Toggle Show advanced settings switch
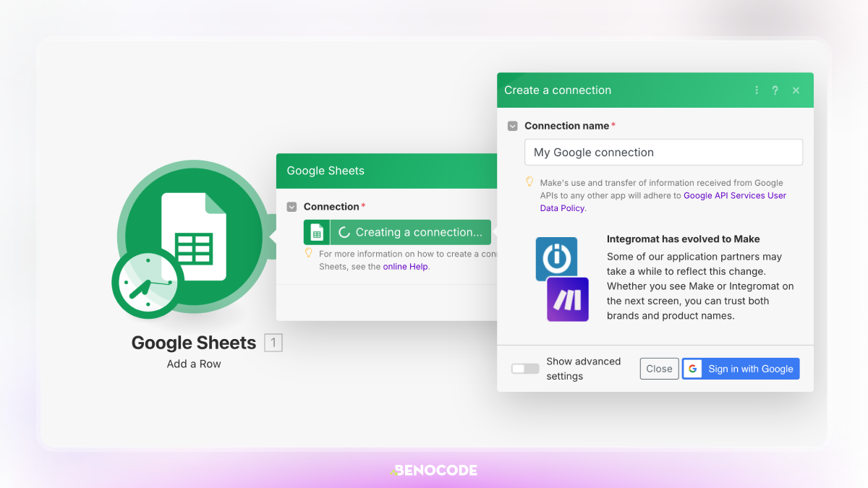868x488 pixels. pyautogui.click(x=525, y=369)
